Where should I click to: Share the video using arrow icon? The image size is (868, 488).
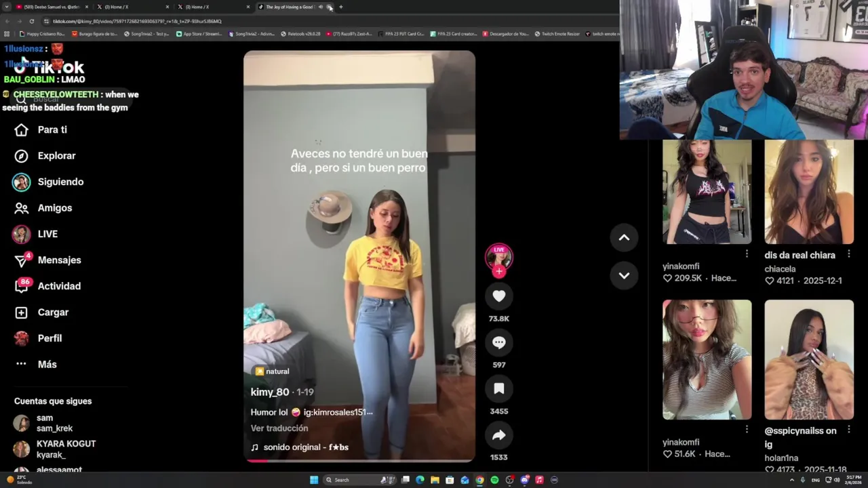click(x=498, y=435)
